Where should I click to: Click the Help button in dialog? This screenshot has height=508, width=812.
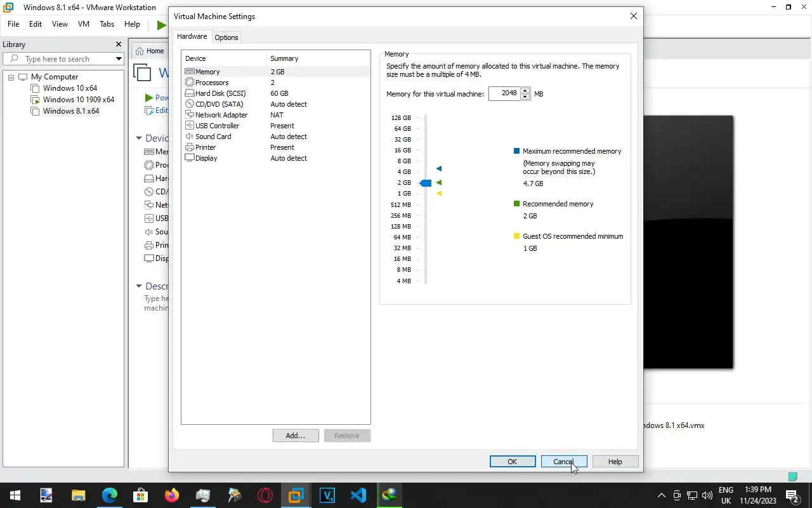(x=615, y=462)
